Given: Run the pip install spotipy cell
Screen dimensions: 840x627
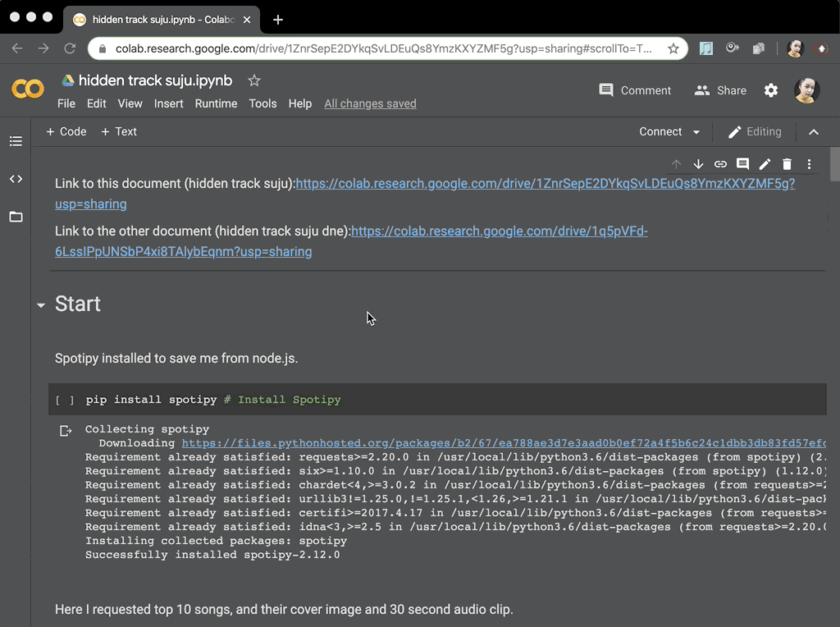Looking at the screenshot, I should (x=65, y=400).
